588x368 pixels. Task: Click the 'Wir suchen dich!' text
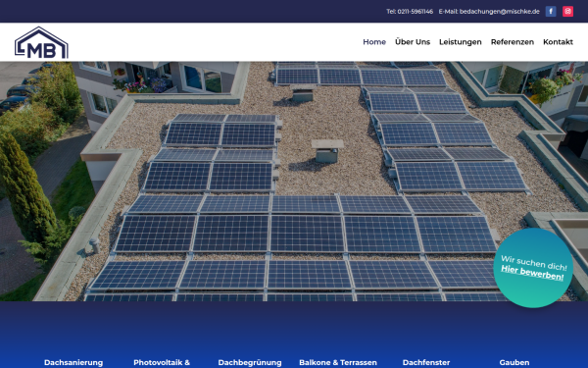pyautogui.click(x=534, y=262)
